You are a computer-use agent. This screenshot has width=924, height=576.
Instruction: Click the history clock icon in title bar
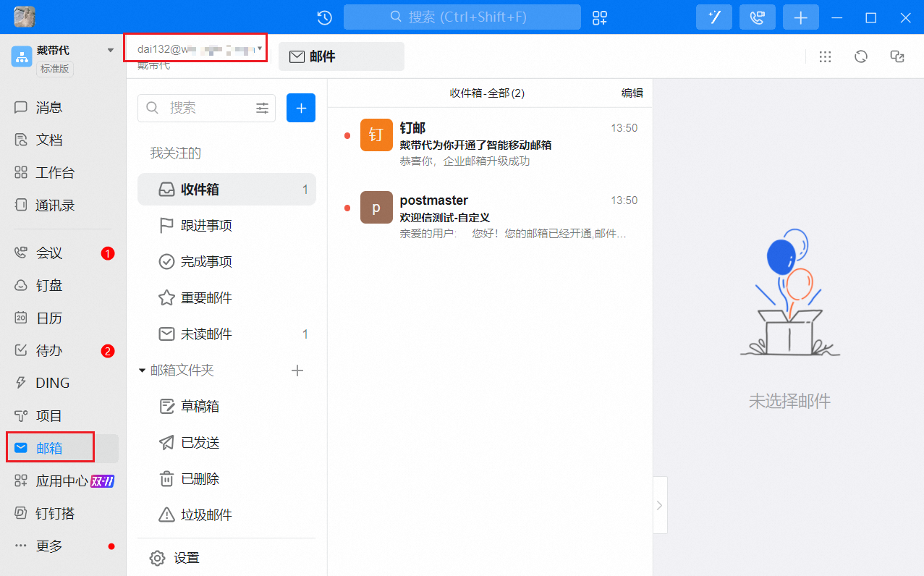click(325, 17)
